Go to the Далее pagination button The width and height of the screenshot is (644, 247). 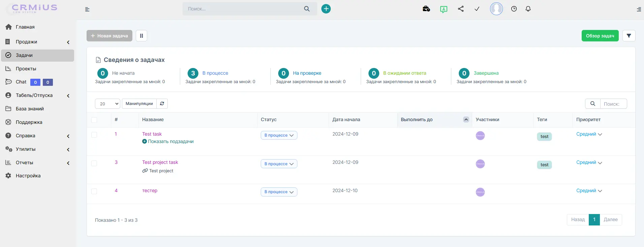pos(611,220)
